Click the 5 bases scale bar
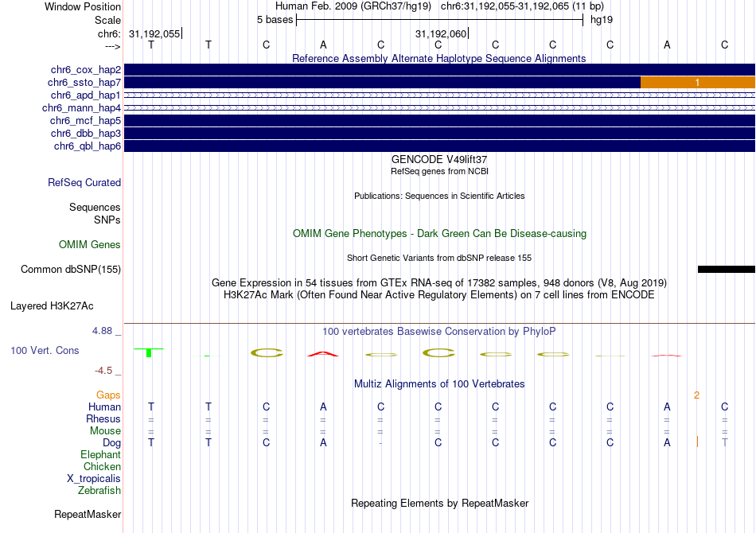Screen dimensions: 756x533 [x=439, y=20]
